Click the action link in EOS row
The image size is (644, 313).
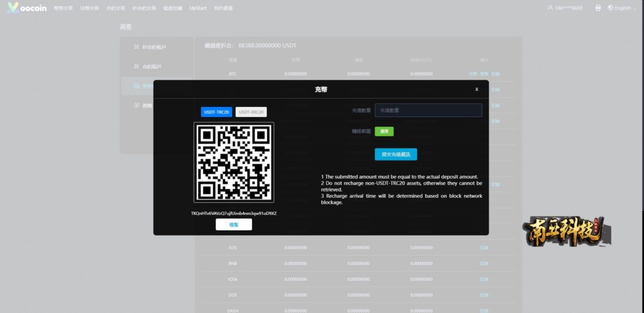(484, 248)
